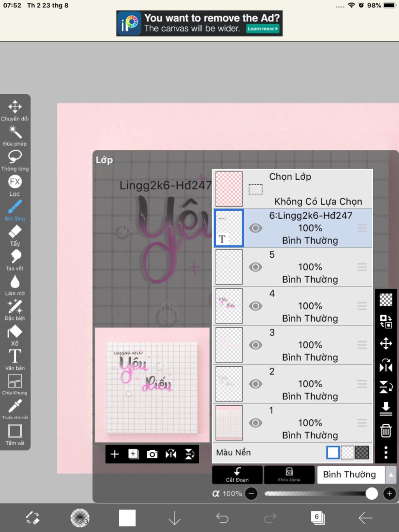Import photo layer with camera icon
The height and width of the screenshot is (532, 399).
[x=152, y=454]
